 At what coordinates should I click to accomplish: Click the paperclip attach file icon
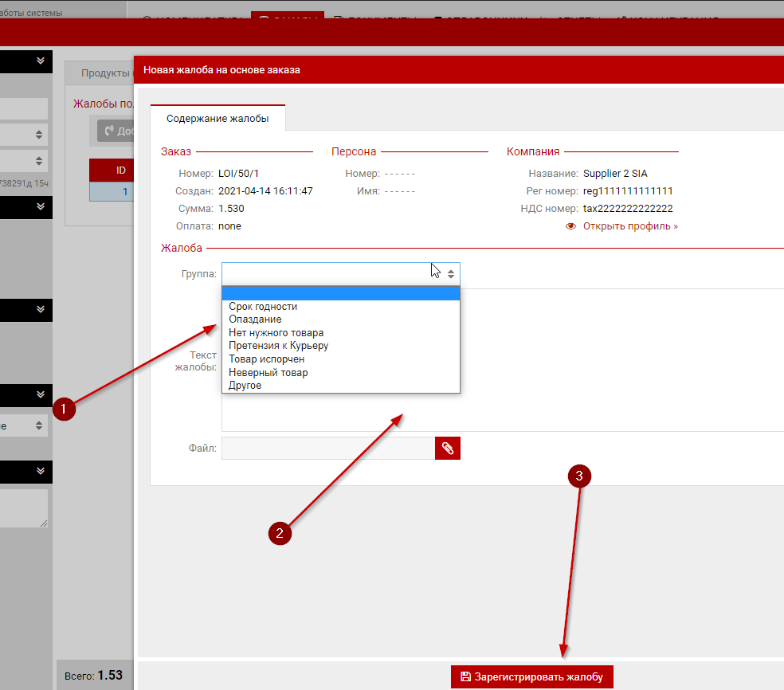(x=448, y=449)
